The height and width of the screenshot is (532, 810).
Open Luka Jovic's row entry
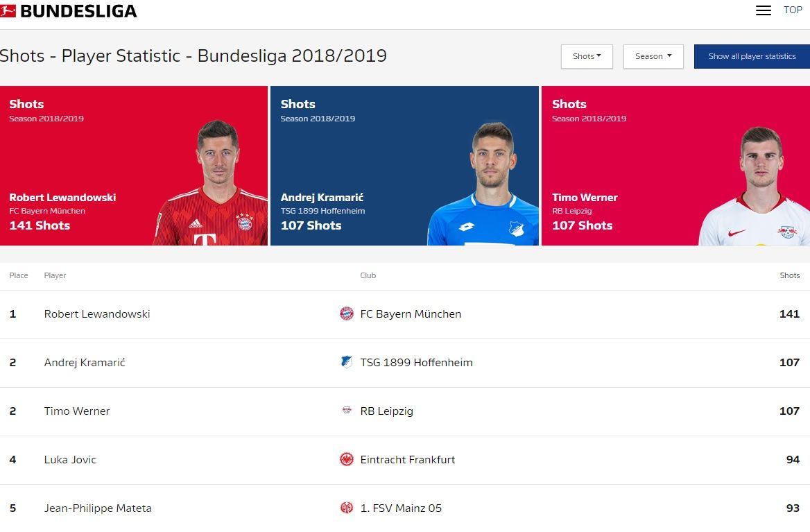point(70,459)
